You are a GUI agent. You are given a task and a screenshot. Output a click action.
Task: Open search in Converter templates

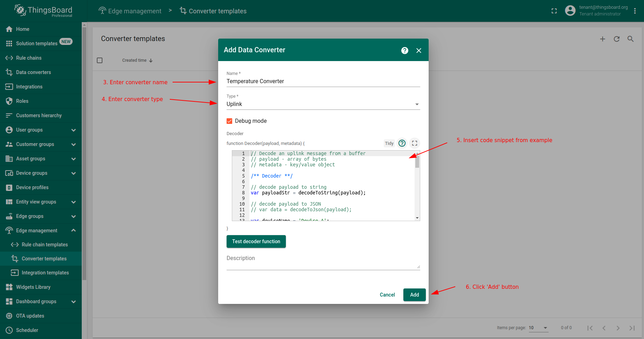(630, 39)
